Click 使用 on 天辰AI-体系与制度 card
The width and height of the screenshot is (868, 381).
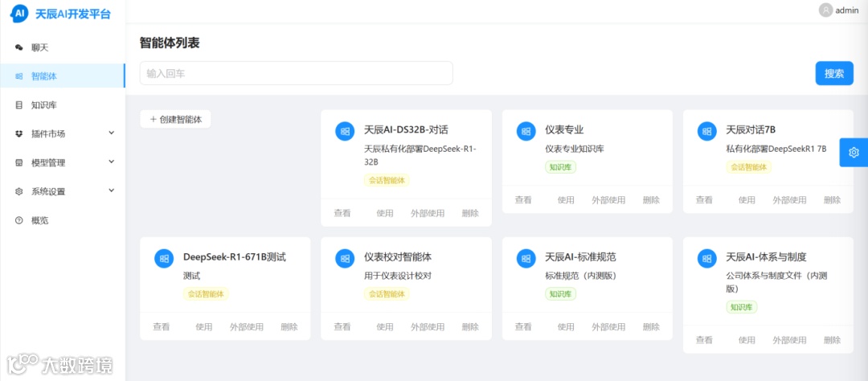tap(747, 340)
